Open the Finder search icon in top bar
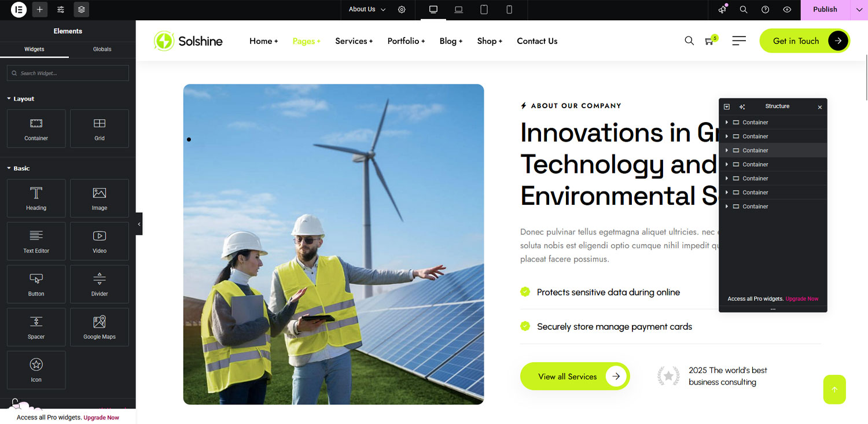 [744, 10]
